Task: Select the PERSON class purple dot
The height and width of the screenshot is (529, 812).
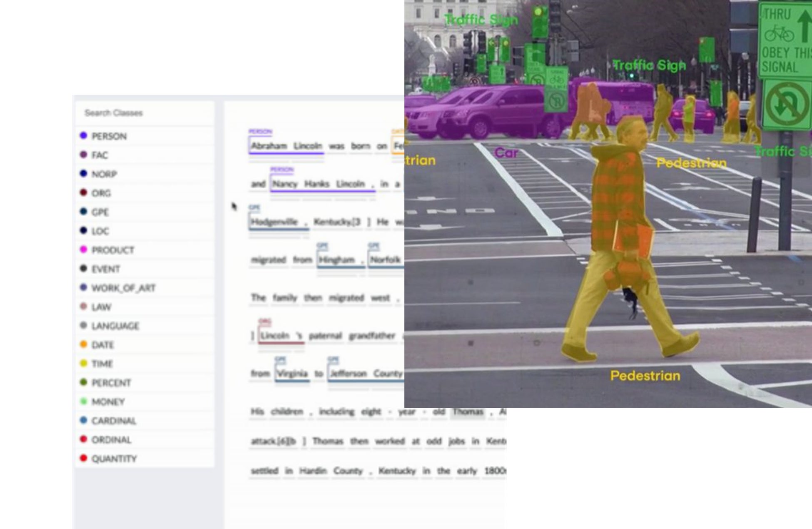Action: [83, 135]
